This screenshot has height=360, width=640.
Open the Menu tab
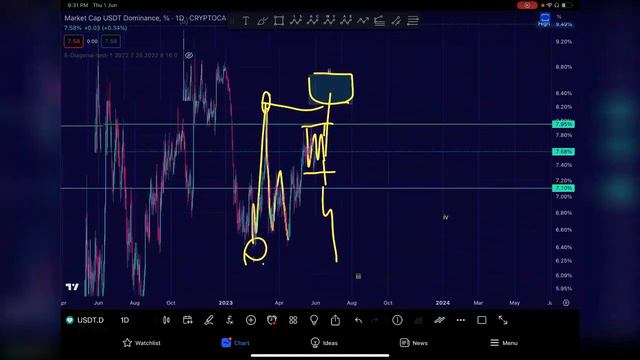(504, 343)
